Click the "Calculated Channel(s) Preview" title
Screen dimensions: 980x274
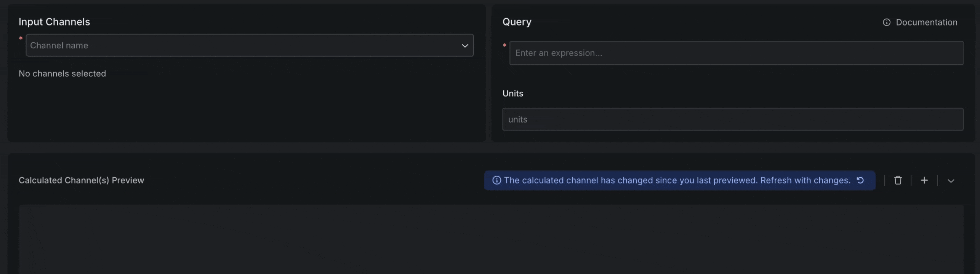point(82,180)
